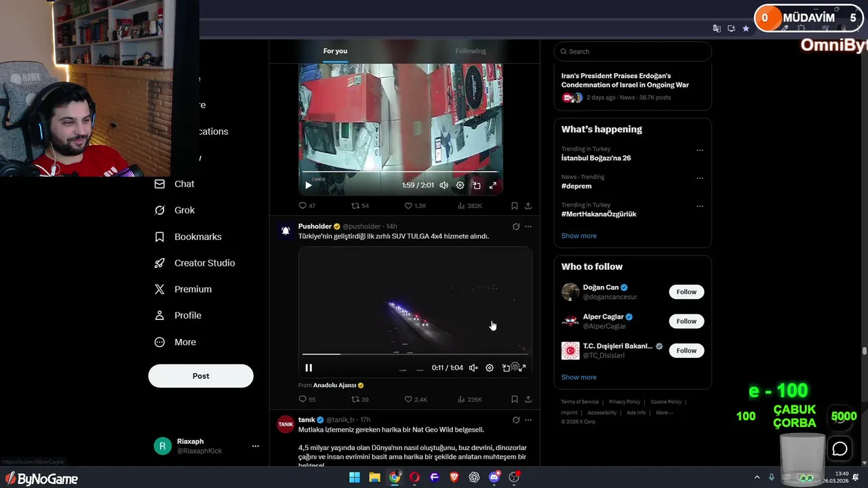This screenshot has width=868, height=488.
Task: Enter picture-in-picture for the top video
Action: click(x=477, y=185)
